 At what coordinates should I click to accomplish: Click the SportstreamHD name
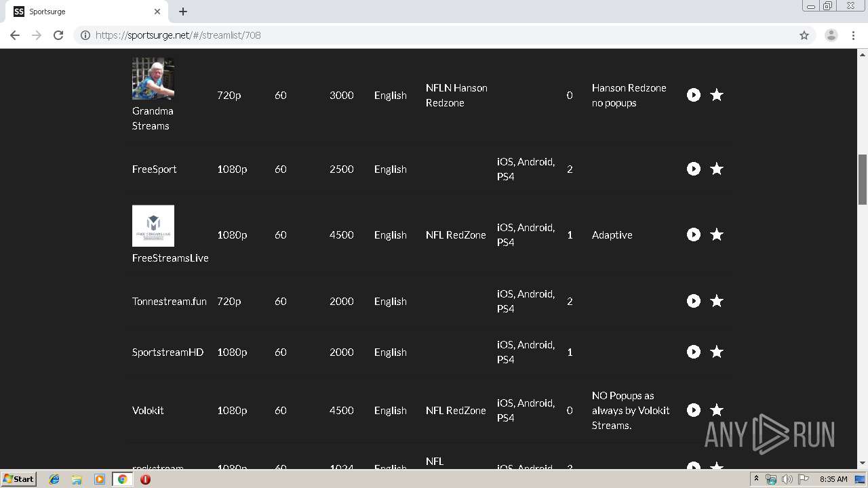point(167,352)
